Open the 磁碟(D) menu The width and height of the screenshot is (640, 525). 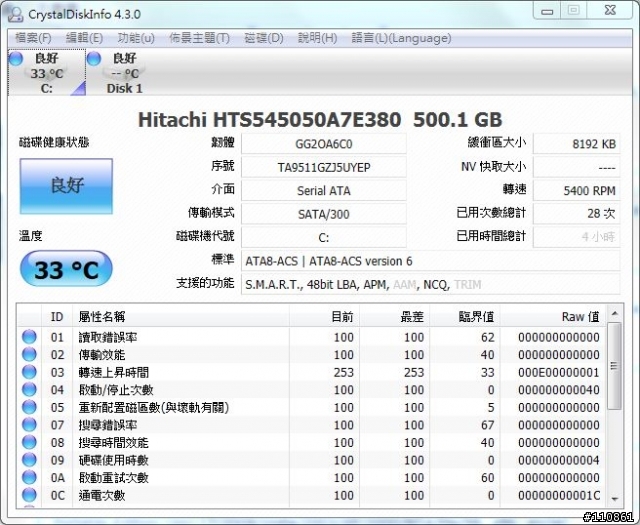[x=264, y=38]
